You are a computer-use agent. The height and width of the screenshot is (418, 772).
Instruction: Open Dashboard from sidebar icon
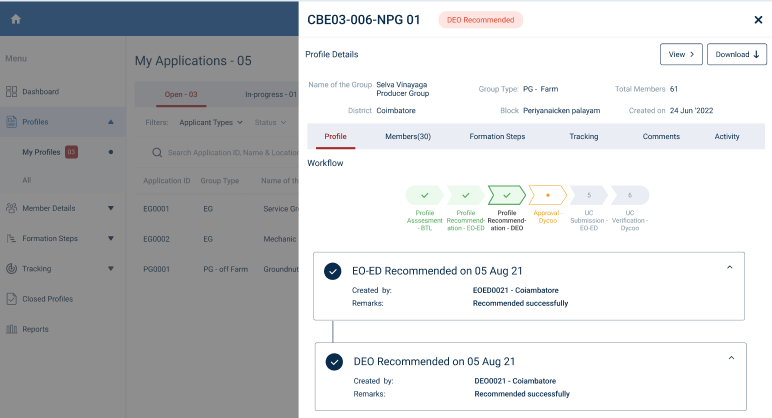click(12, 92)
